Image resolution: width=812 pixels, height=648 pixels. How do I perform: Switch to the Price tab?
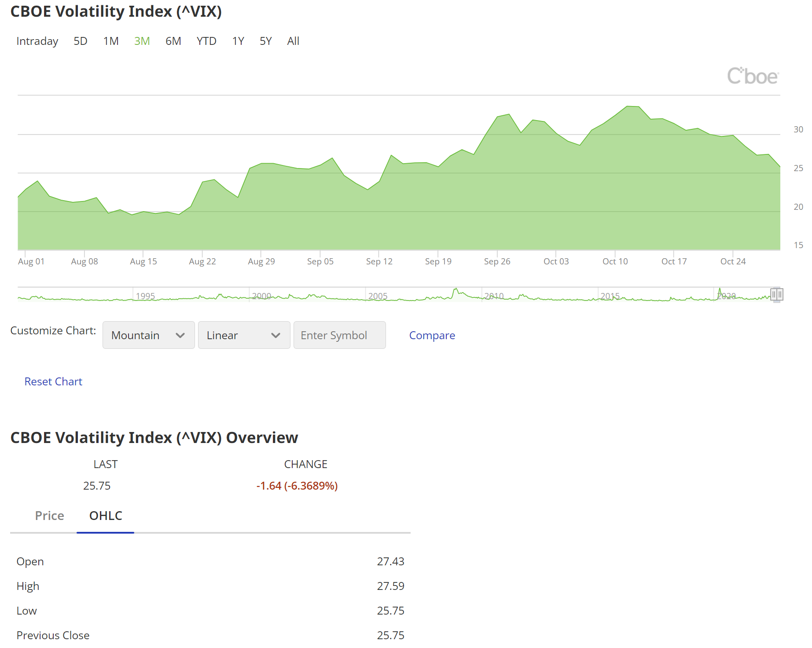[x=50, y=516]
